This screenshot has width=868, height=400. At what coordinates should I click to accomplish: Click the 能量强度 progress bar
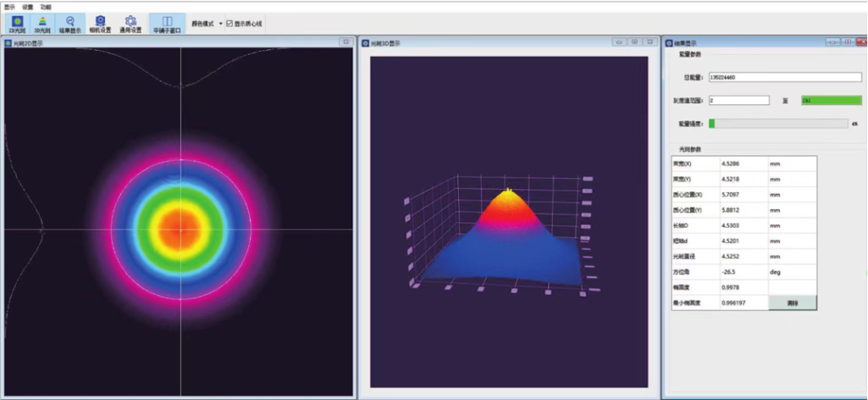pyautogui.click(x=777, y=124)
